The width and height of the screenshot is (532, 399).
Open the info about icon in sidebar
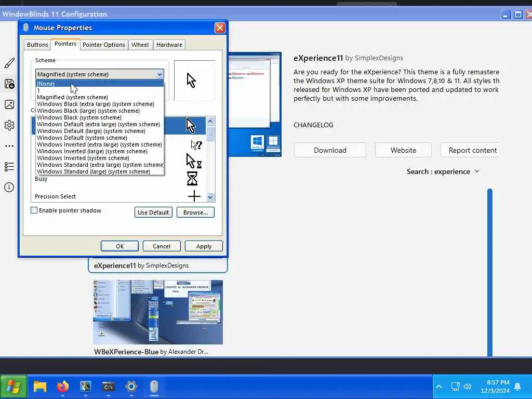9,187
